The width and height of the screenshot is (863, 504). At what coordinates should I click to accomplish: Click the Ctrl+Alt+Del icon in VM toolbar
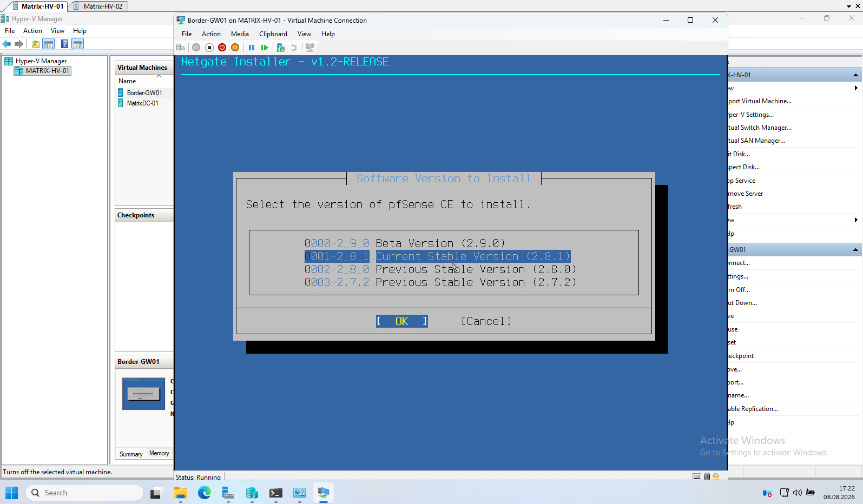[181, 48]
